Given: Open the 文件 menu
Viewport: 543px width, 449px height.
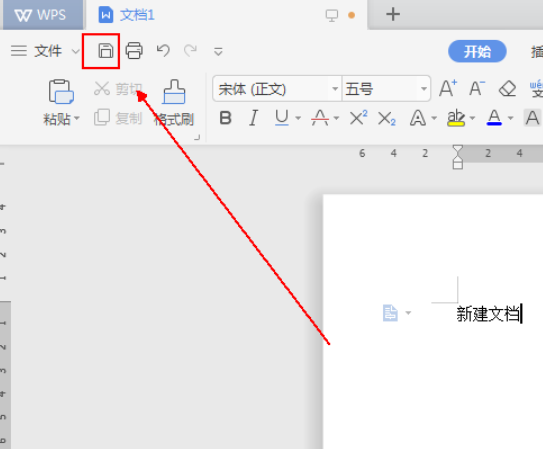Looking at the screenshot, I should 48,51.
